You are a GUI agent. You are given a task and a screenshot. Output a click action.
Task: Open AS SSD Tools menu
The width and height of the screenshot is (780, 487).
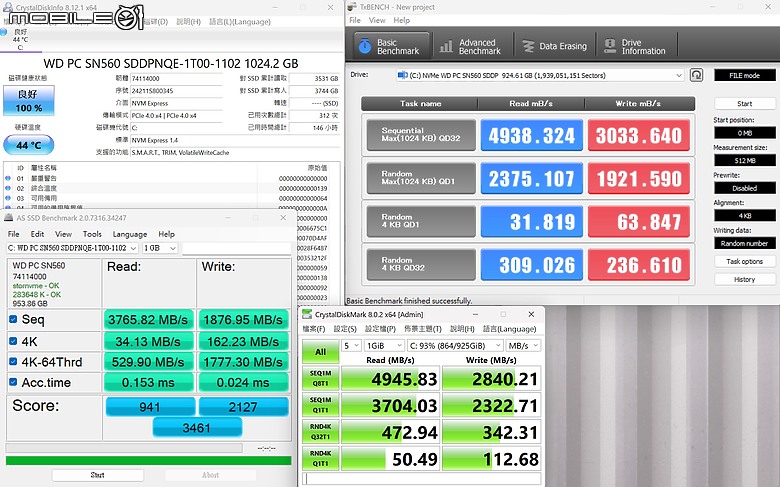[92, 234]
